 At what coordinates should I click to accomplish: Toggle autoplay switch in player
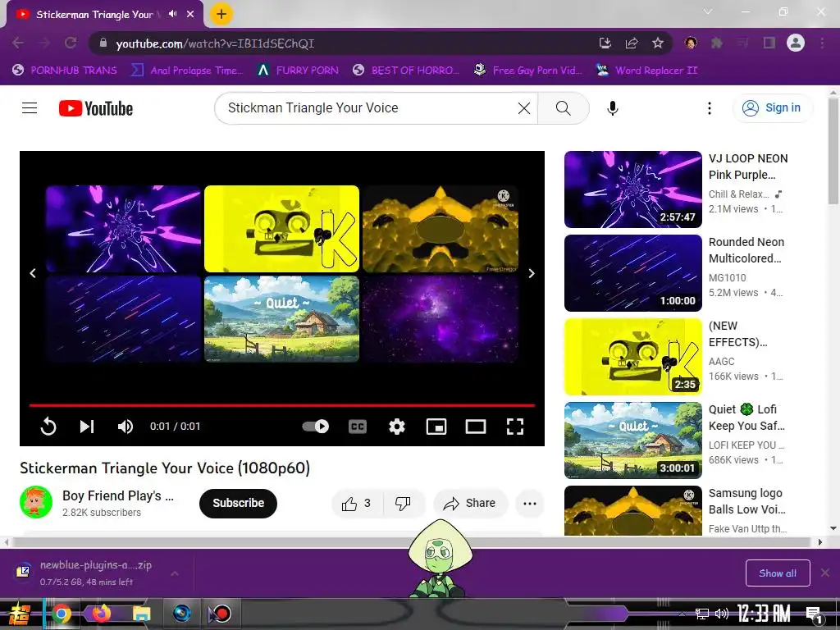316,427
